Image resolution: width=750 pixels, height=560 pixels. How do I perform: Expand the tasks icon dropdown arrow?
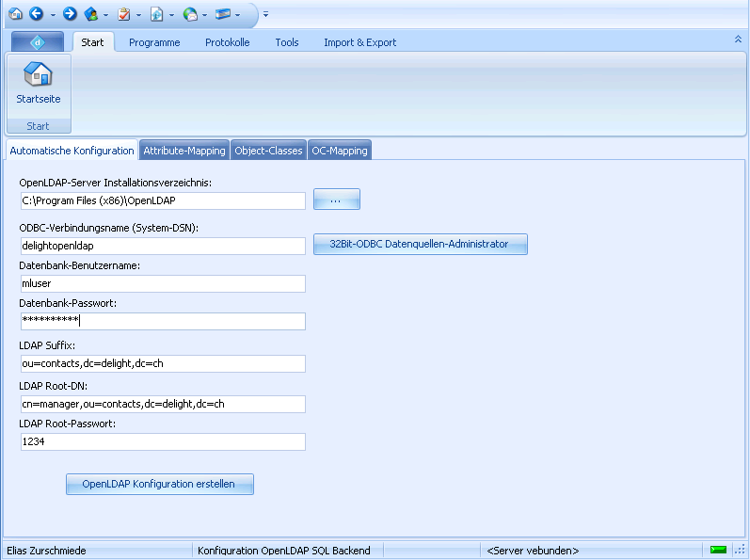click(138, 15)
